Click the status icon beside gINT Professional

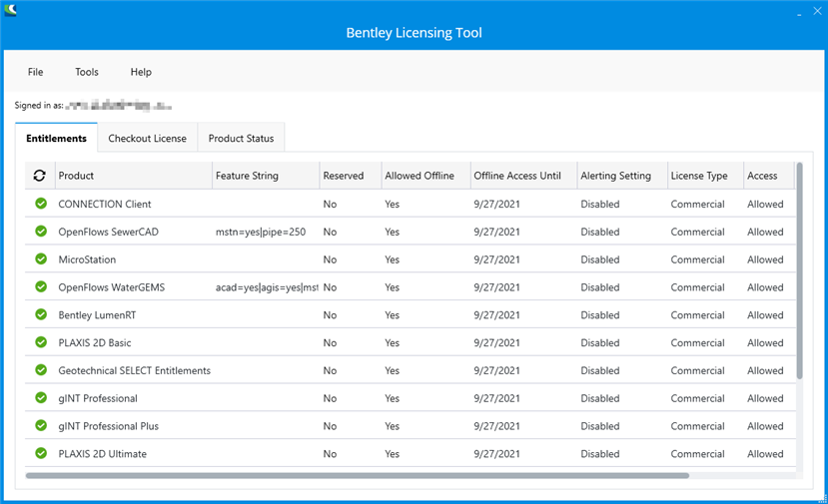coord(41,397)
